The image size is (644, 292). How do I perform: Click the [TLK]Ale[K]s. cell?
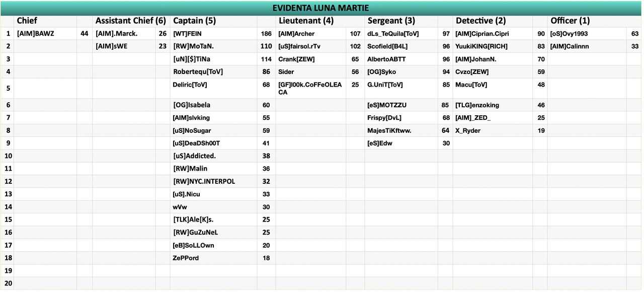click(213, 220)
